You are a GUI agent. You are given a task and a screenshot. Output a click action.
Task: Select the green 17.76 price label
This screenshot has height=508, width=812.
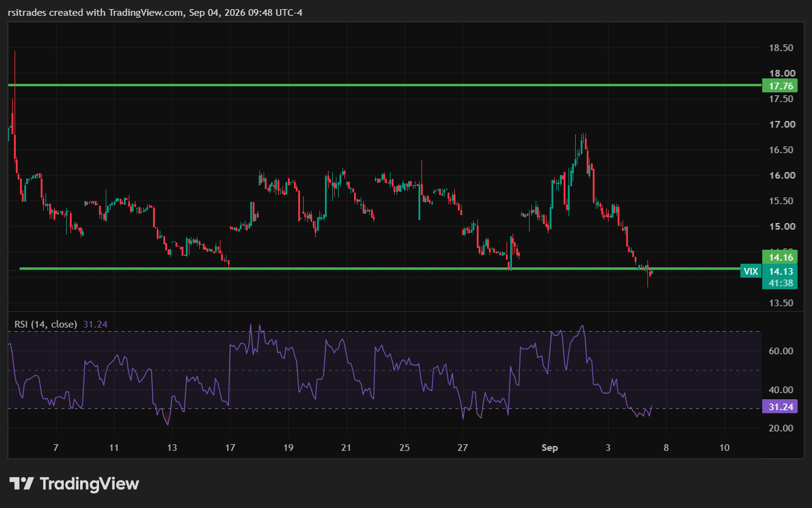[x=780, y=86]
